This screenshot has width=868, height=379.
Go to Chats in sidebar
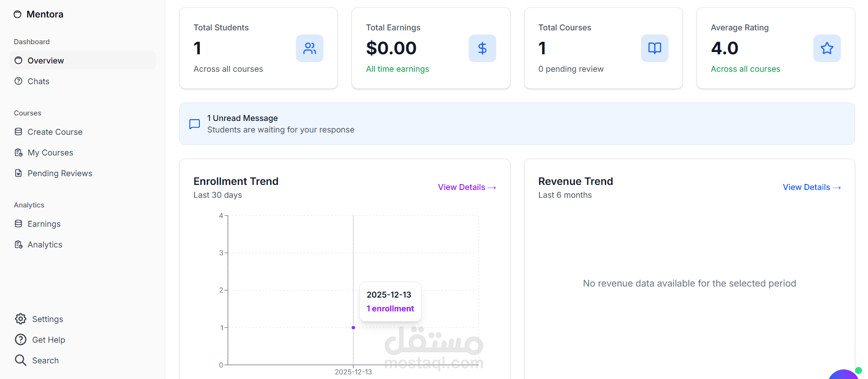(83, 81)
